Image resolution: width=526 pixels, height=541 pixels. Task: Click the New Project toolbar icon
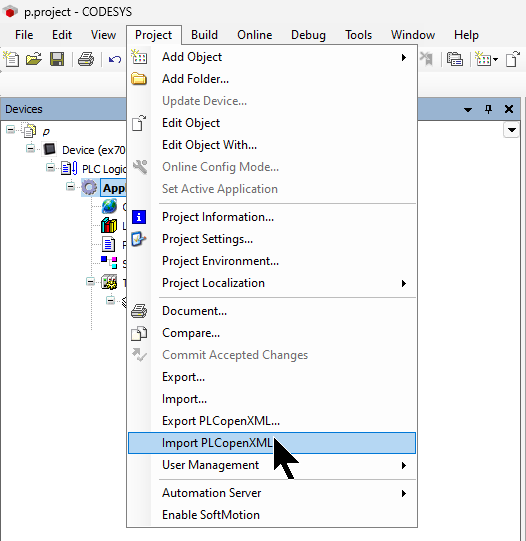coord(11,59)
